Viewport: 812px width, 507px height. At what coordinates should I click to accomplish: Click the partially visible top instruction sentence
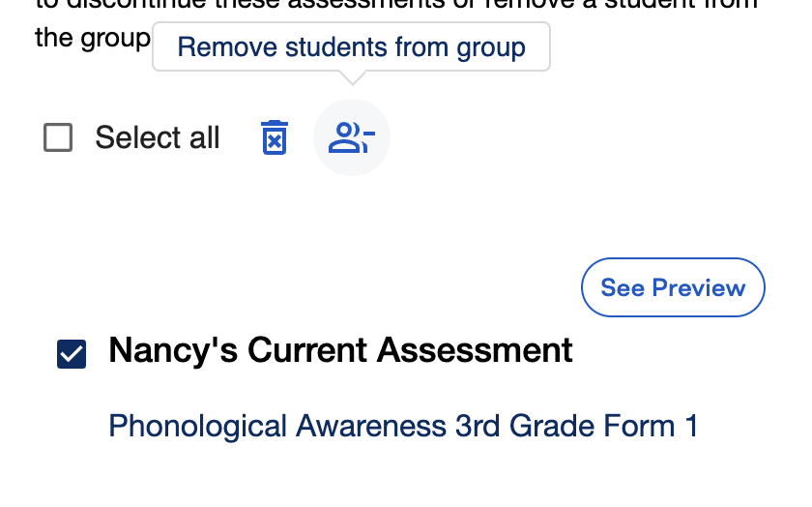coord(396,5)
